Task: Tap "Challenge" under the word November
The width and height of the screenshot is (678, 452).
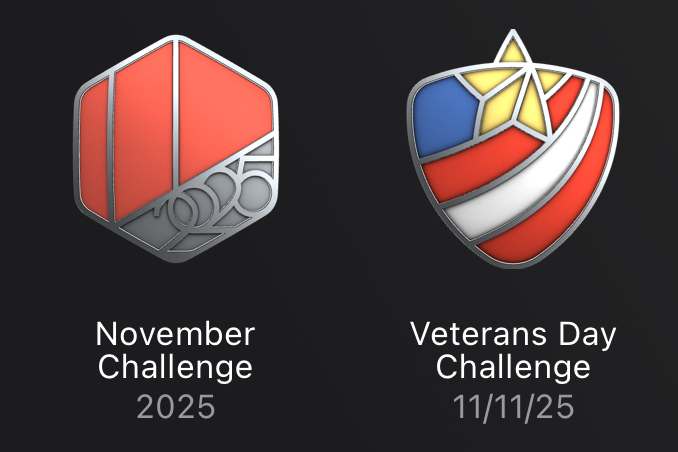Action: pos(175,368)
